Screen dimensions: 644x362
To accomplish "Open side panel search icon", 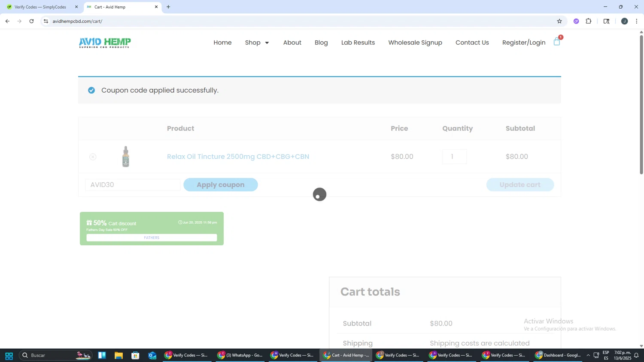I will point(606,21).
